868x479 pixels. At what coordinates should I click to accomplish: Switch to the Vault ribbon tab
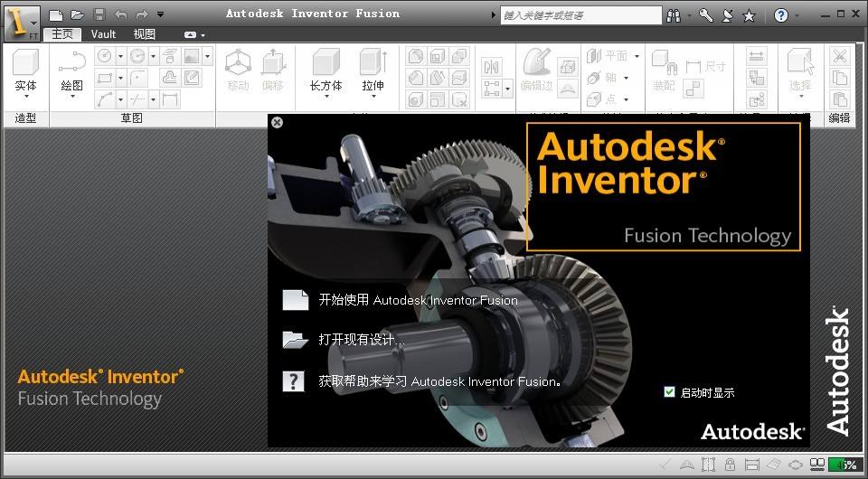pos(103,34)
